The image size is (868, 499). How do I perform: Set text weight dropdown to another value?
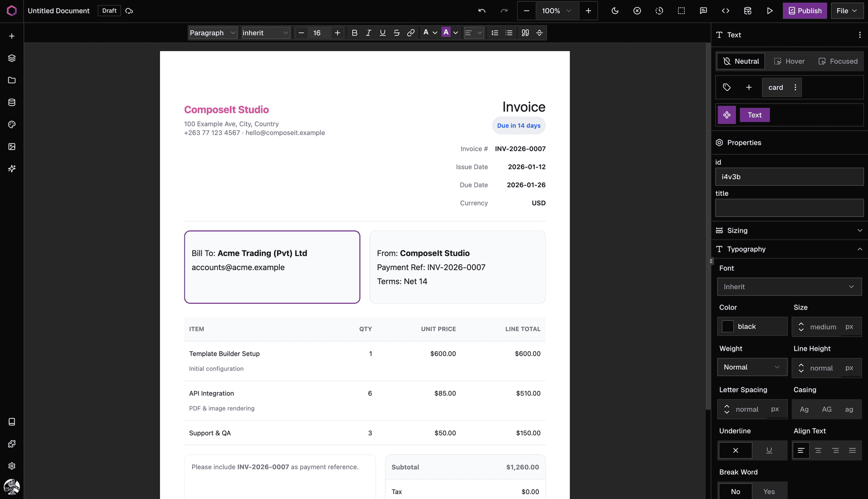[x=752, y=367]
